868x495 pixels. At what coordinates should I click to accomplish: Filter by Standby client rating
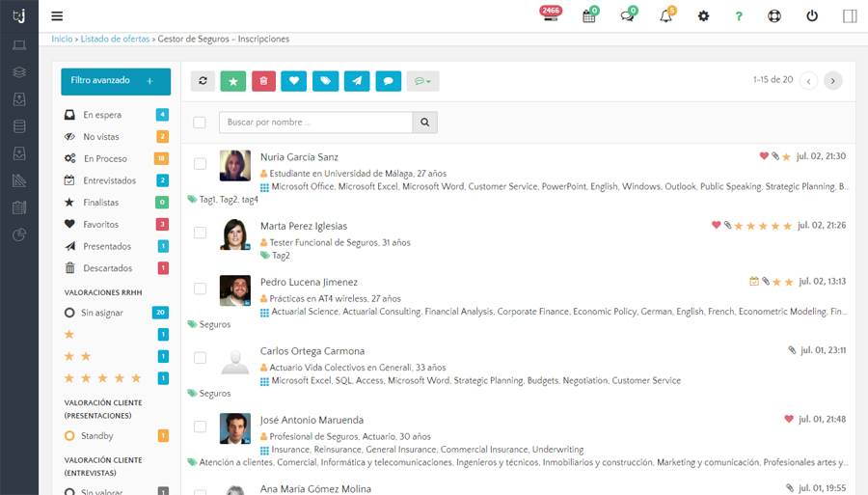pos(117,436)
